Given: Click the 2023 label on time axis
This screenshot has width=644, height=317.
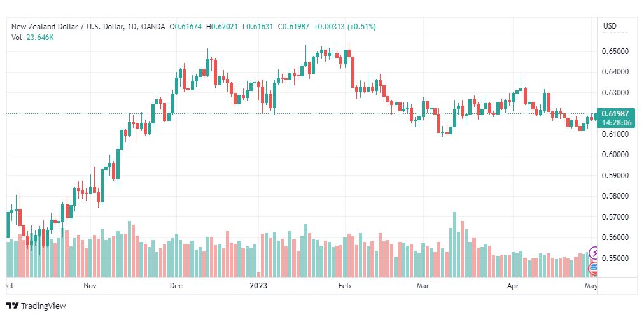Looking at the screenshot, I should [258, 285].
